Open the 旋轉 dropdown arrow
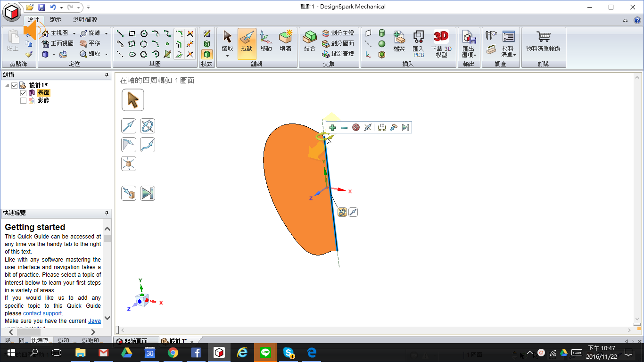The image size is (644, 362). (x=106, y=33)
